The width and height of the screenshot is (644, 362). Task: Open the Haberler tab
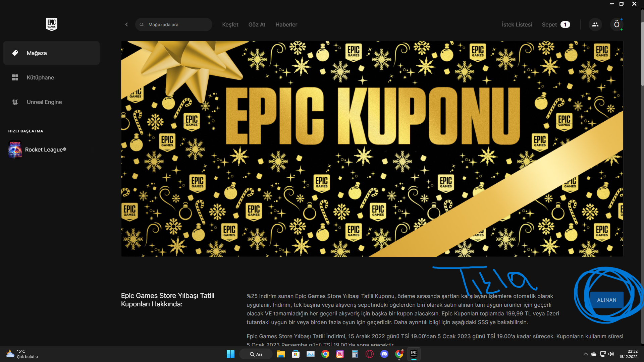pyautogui.click(x=286, y=24)
